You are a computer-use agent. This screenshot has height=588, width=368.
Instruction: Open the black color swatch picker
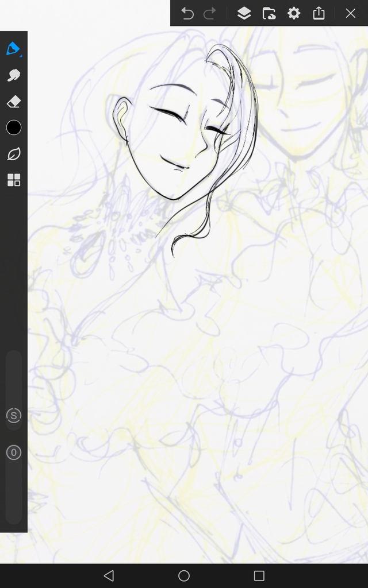14,127
